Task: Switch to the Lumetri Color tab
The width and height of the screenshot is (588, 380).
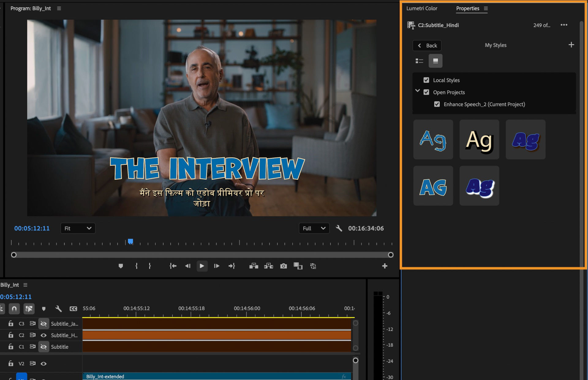Action: (x=422, y=8)
